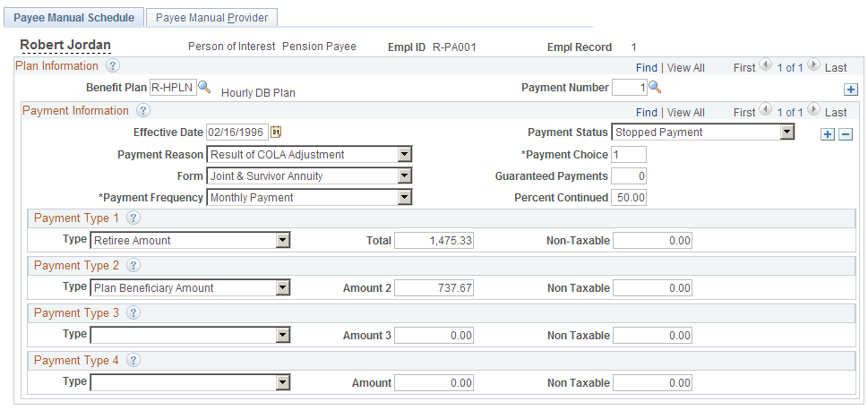Viewport: 868px width, 410px height.
Task: Open the Payment Number lookup magnifier
Action: coord(655,87)
